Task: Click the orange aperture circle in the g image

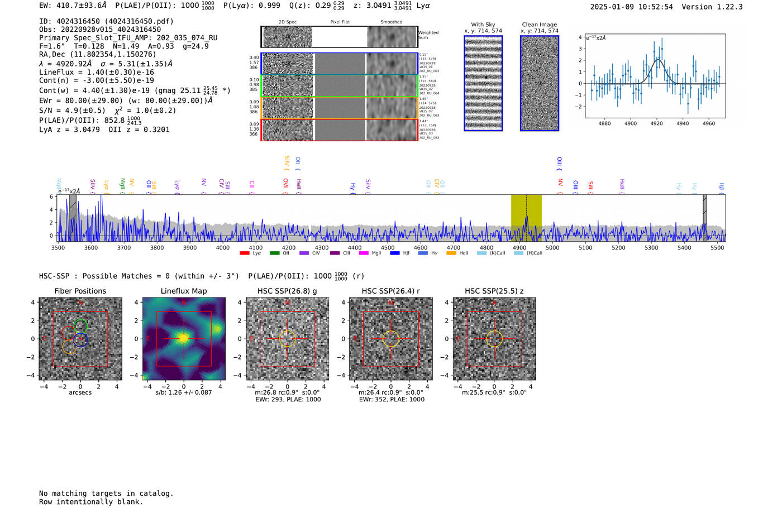Action: pyautogui.click(x=288, y=339)
